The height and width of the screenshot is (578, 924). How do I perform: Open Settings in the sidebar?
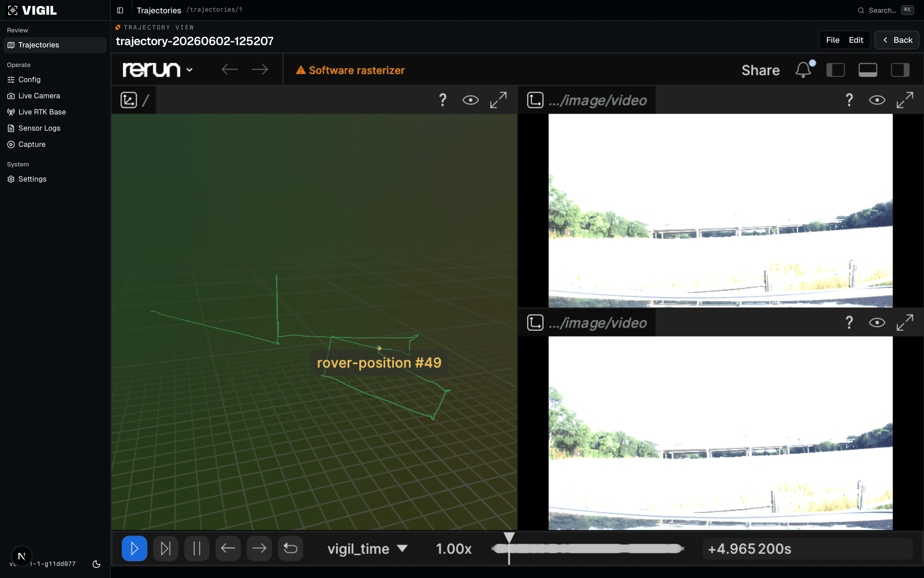click(55, 179)
